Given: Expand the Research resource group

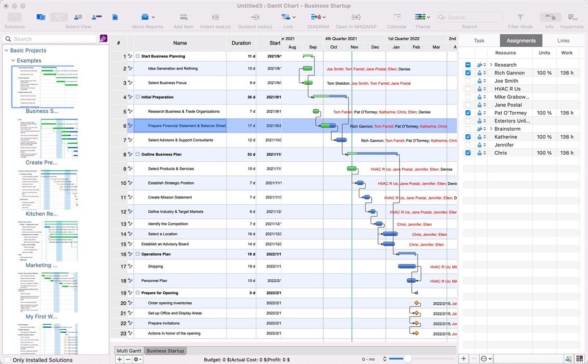Looking at the screenshot, I should coord(492,64).
